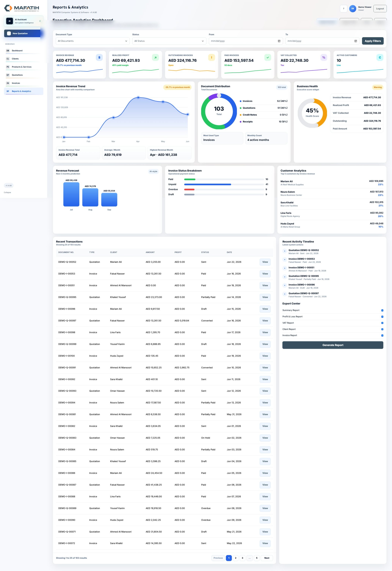Click the Jul forecast bar
Viewport: 392px width, 571px height.
(71, 194)
